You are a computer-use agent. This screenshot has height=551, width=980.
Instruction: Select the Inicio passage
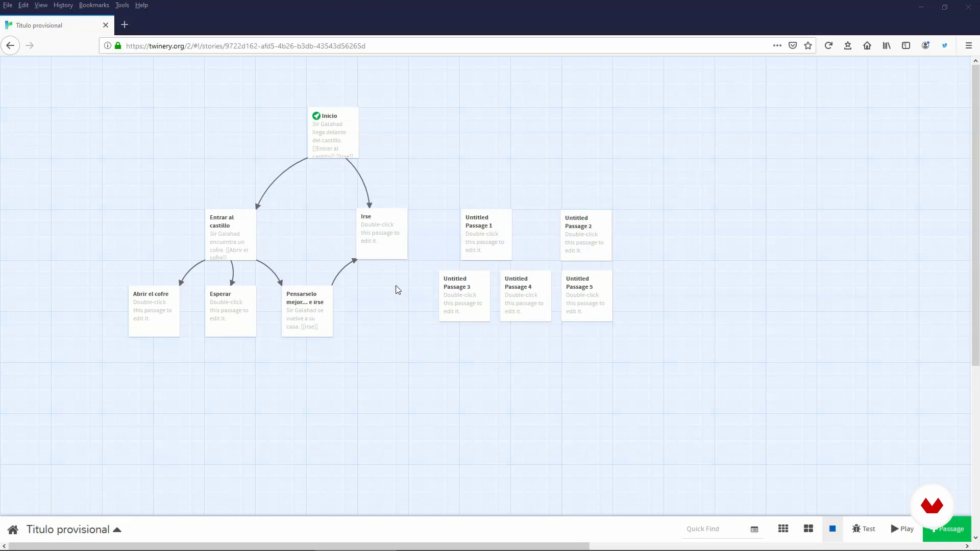pos(333,133)
